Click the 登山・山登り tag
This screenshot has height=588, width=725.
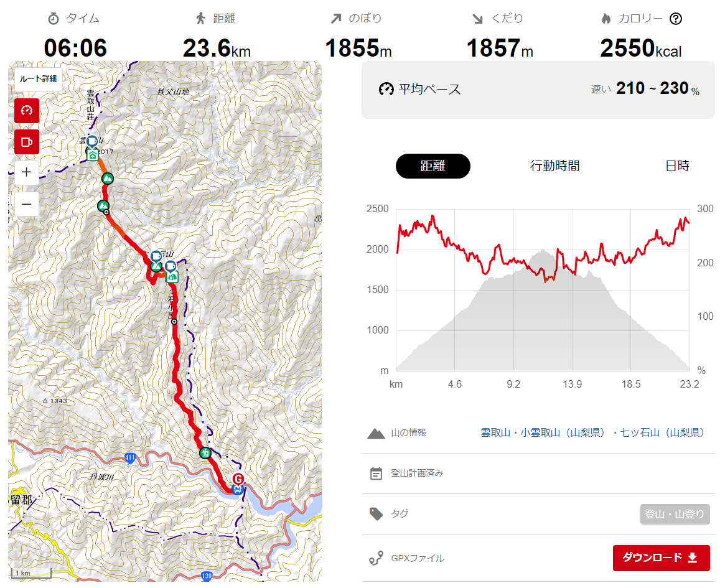pyautogui.click(x=675, y=514)
